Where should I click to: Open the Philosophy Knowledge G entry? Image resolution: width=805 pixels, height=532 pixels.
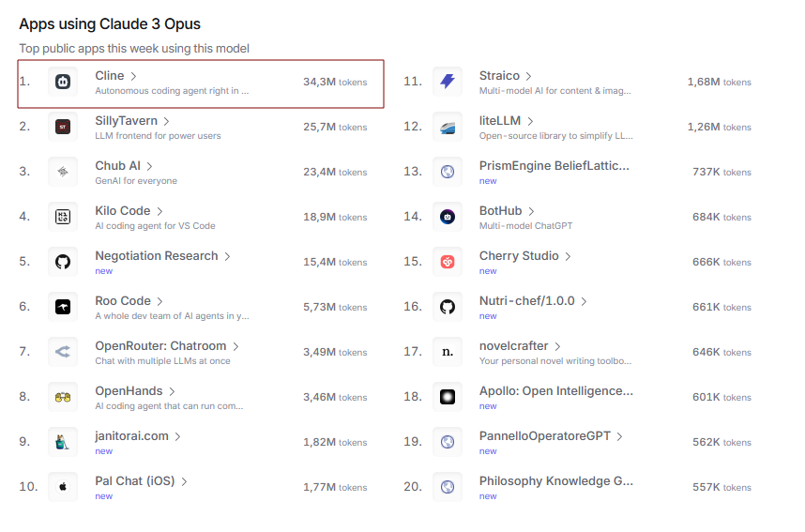coord(556,481)
